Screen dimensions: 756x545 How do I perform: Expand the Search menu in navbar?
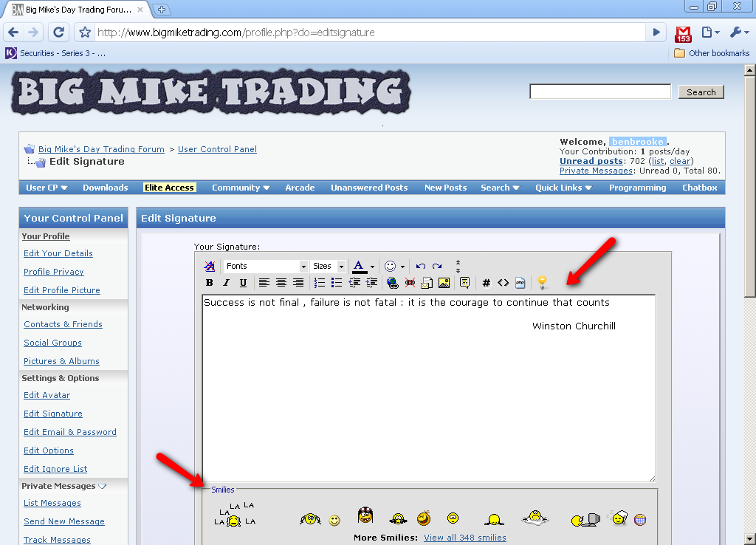click(500, 188)
